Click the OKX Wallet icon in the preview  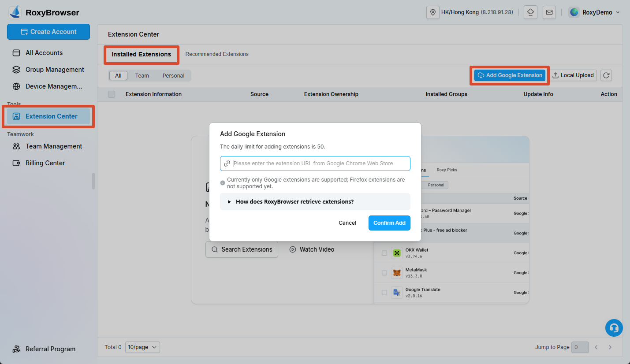[397, 253]
